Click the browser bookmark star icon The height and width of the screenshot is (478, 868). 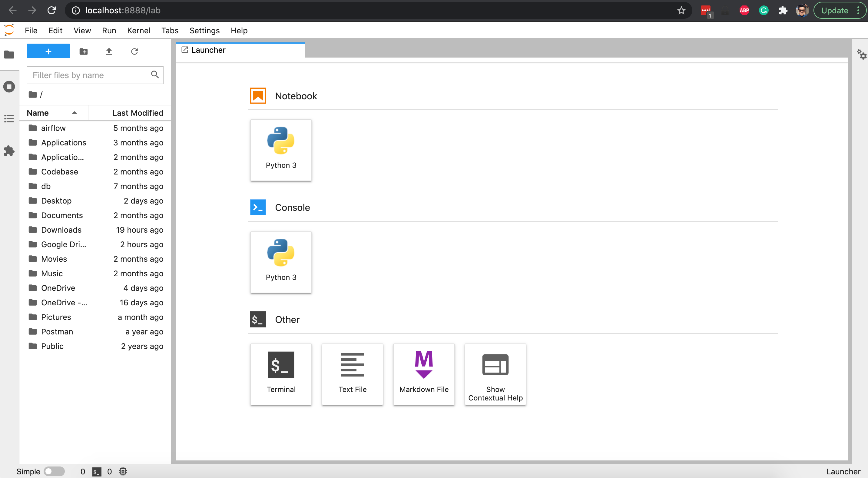coord(681,10)
